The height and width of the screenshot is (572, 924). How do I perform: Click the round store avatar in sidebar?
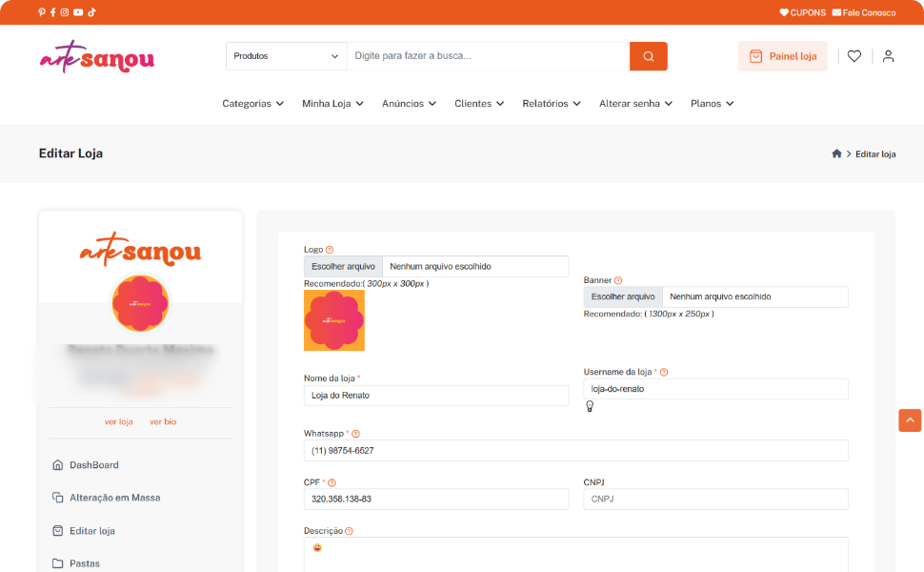click(x=140, y=304)
